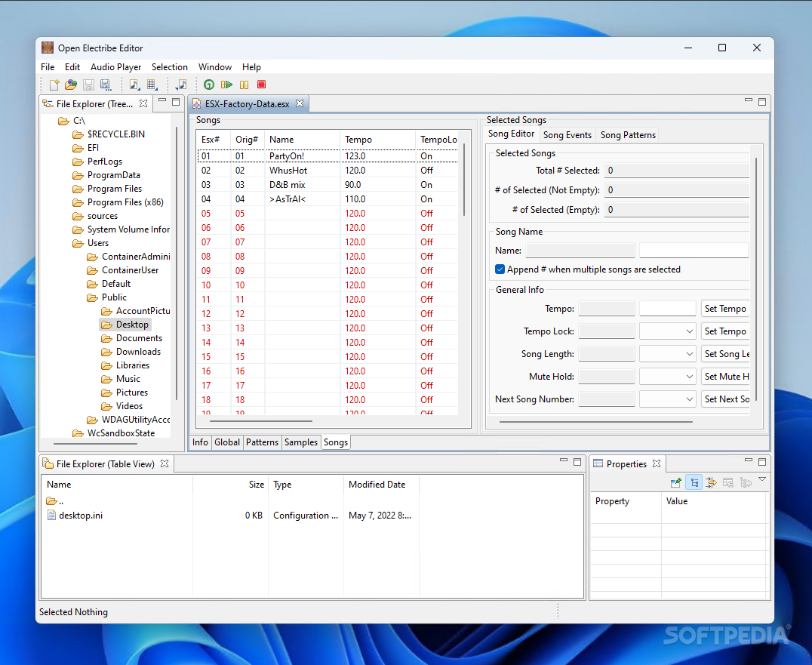Toggle 'Append # when multiple songs' checkbox
812x665 pixels.
pyautogui.click(x=500, y=269)
